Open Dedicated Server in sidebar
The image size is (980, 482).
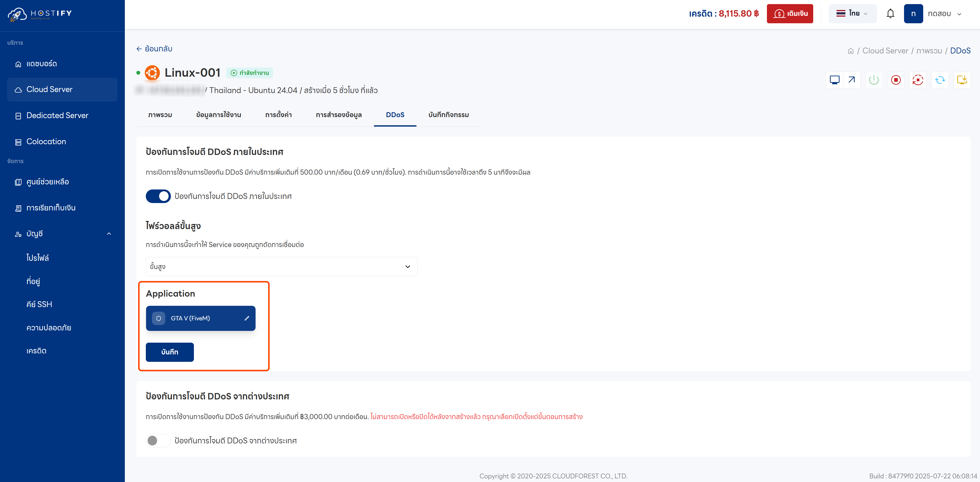coord(62,115)
